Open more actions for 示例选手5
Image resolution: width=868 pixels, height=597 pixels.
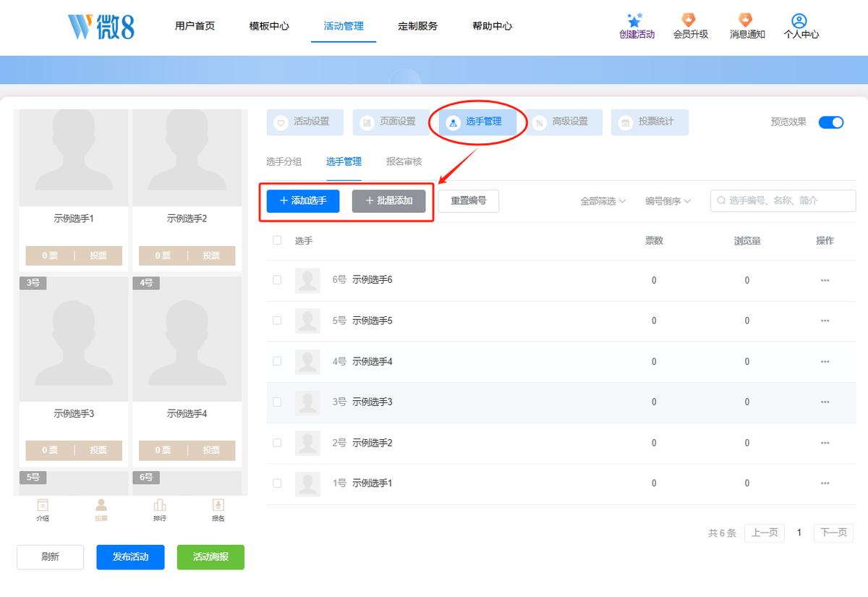(825, 321)
